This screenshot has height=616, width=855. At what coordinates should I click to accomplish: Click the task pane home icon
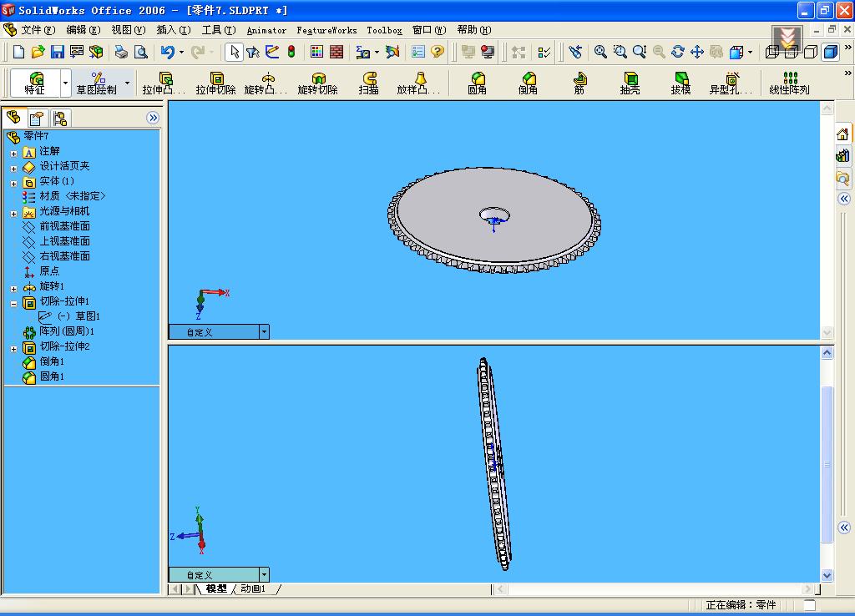(x=842, y=134)
